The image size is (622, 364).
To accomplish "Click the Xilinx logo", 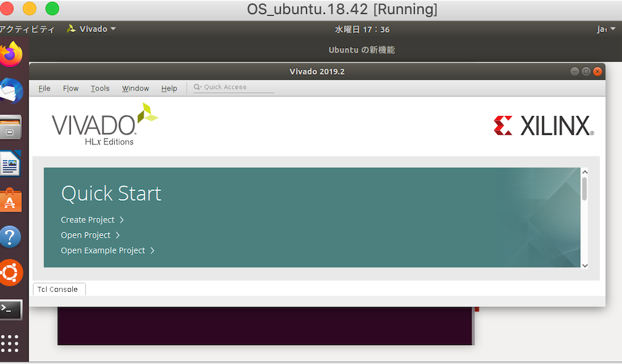I will click(x=544, y=126).
